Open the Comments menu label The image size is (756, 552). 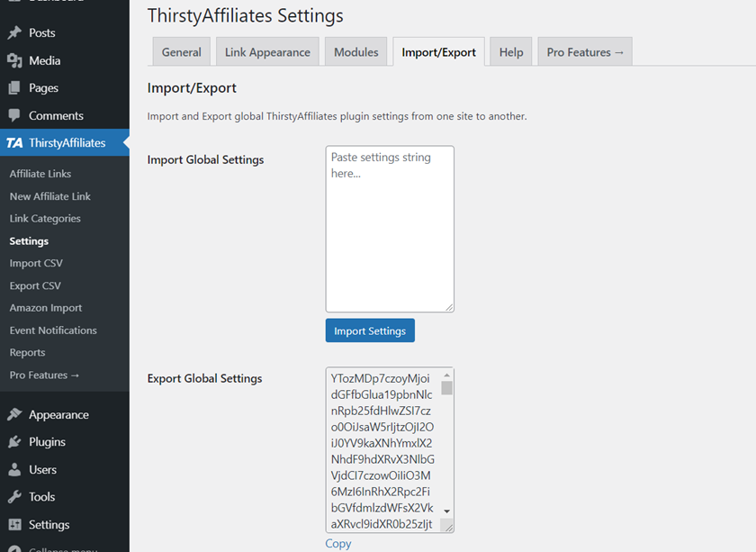click(x=56, y=115)
